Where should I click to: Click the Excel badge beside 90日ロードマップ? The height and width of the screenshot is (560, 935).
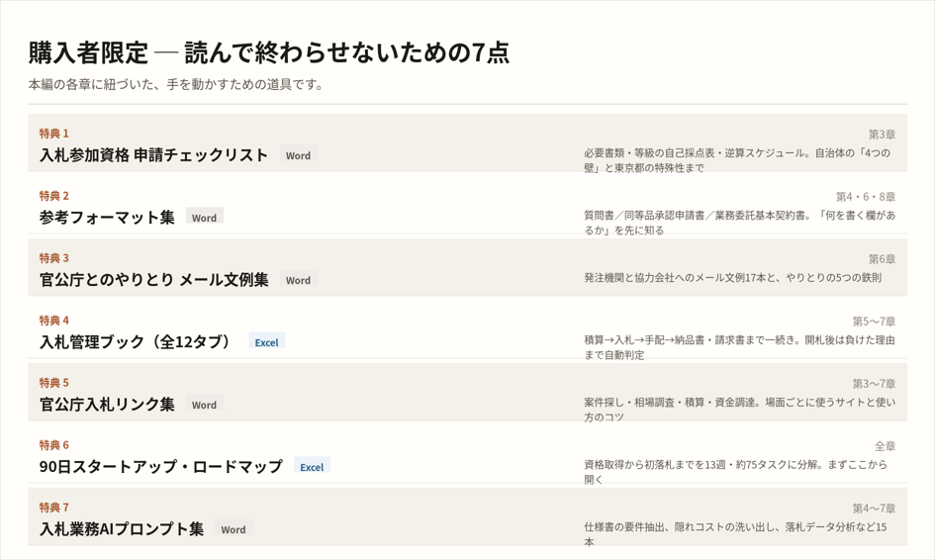[312, 466]
